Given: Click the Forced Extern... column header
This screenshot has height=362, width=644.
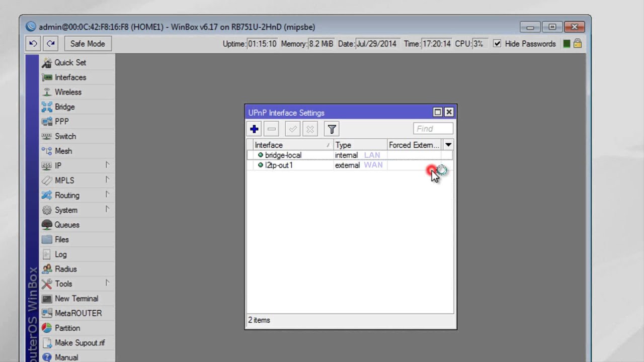Looking at the screenshot, I should click(414, 145).
